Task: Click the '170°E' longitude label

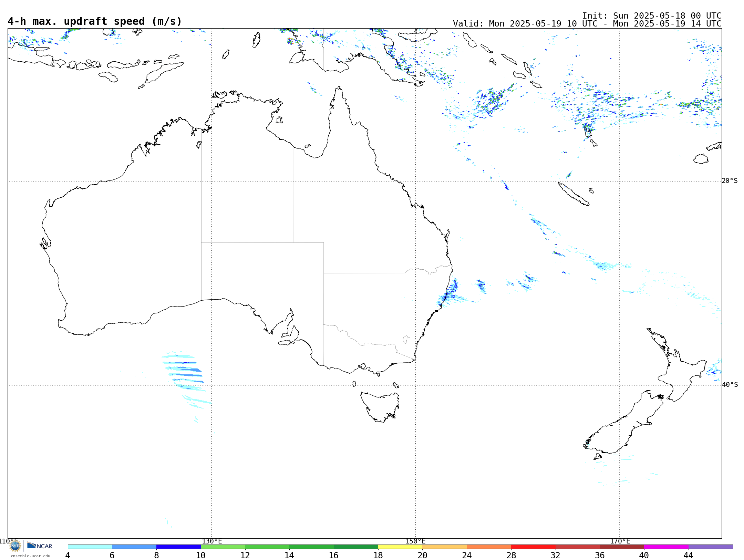Action: click(x=620, y=541)
